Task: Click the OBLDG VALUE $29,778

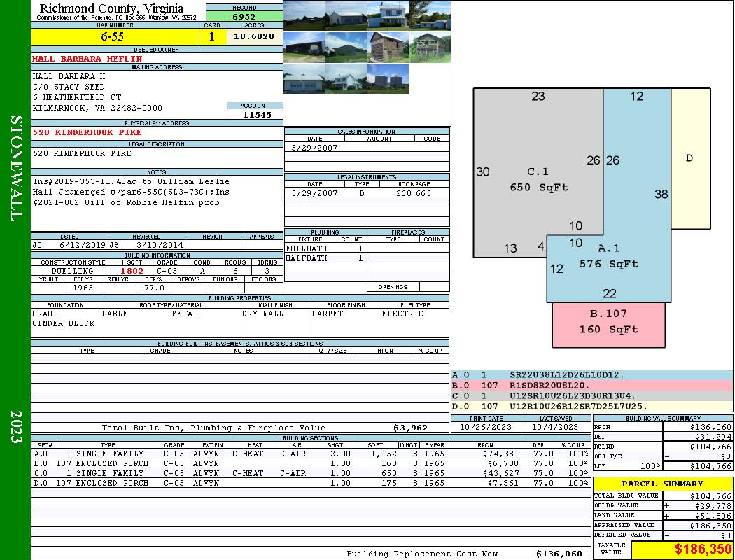Action: (713, 506)
